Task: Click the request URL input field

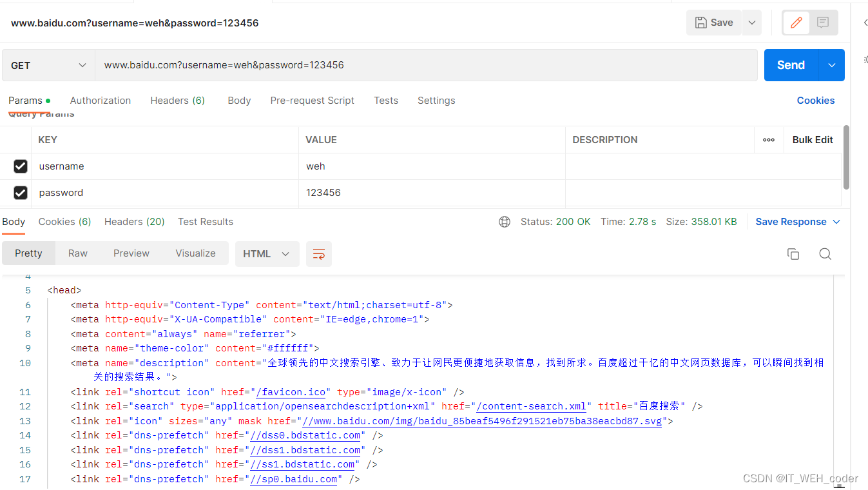Action: 427,65
